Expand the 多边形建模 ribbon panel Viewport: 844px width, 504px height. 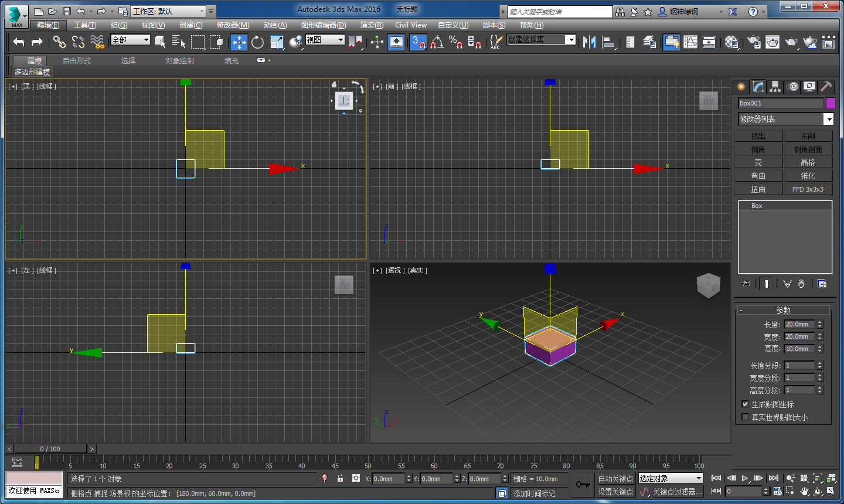(32, 71)
